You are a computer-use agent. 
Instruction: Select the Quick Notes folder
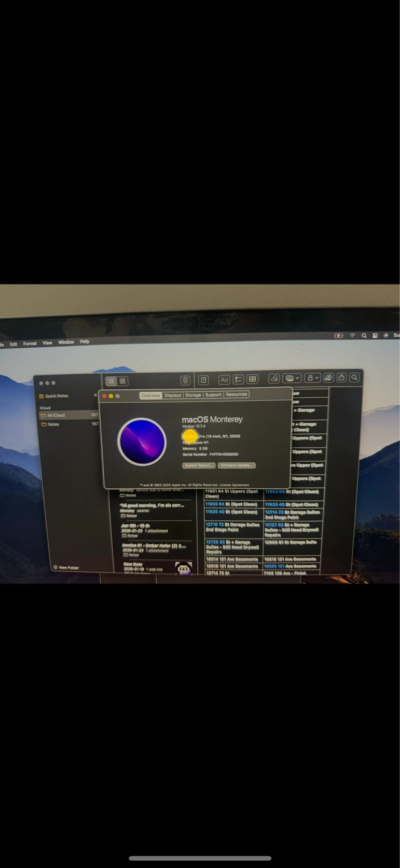(x=66, y=396)
